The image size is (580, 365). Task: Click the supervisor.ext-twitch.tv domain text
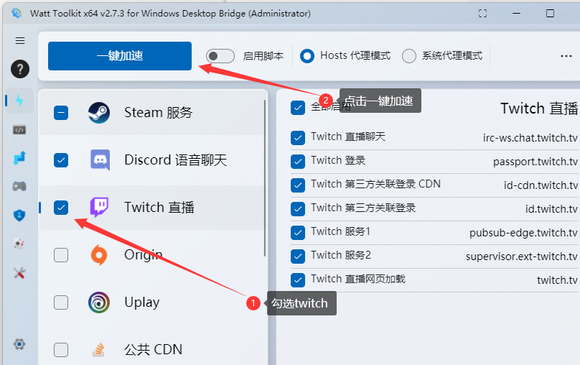pos(521,256)
